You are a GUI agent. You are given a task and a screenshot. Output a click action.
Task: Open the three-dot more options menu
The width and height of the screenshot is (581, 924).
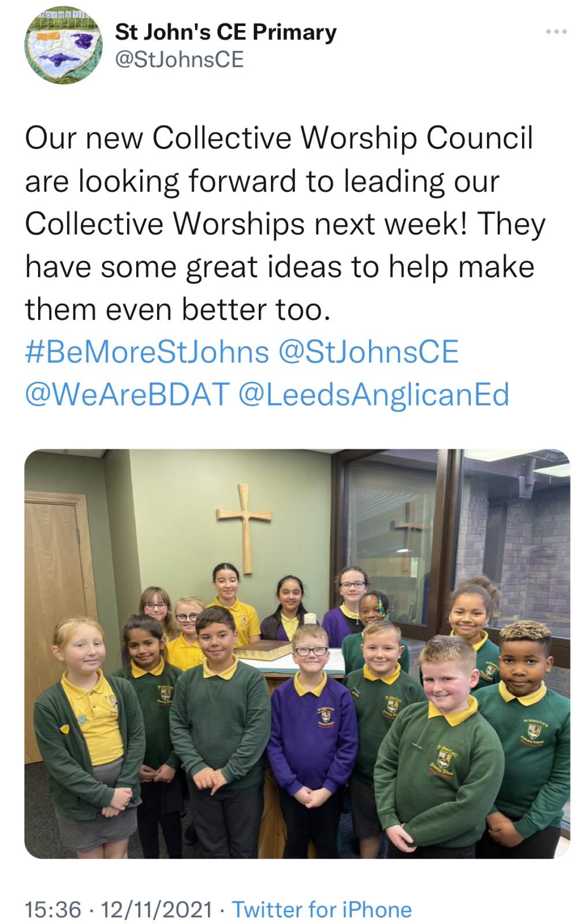tap(556, 31)
